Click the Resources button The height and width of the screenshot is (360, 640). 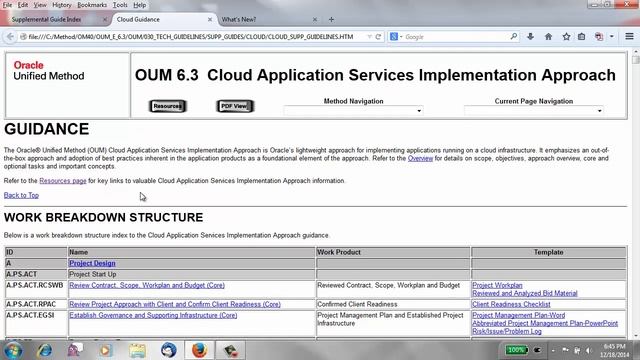pyautogui.click(x=167, y=106)
